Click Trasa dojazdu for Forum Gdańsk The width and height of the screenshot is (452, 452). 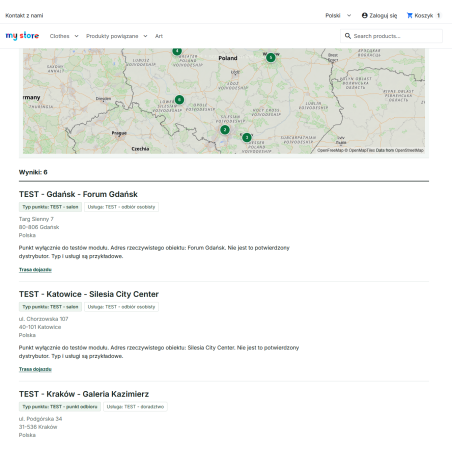(x=35, y=269)
